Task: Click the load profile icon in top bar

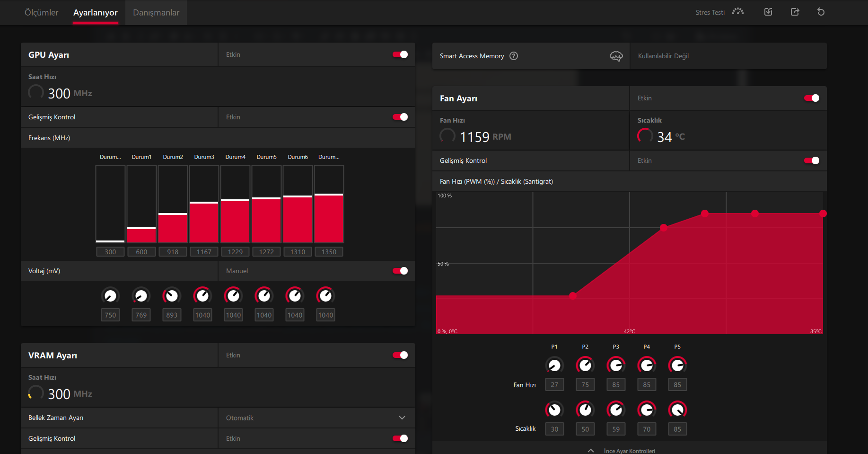Action: [x=768, y=12]
